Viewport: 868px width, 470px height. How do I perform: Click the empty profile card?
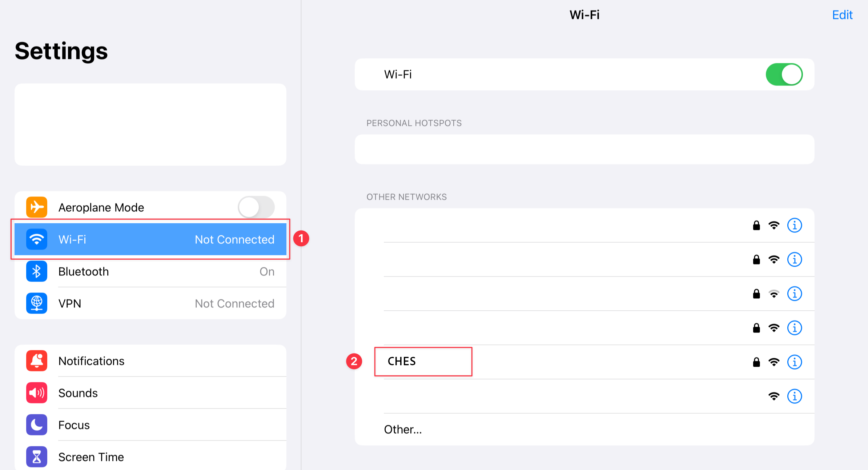(150, 124)
